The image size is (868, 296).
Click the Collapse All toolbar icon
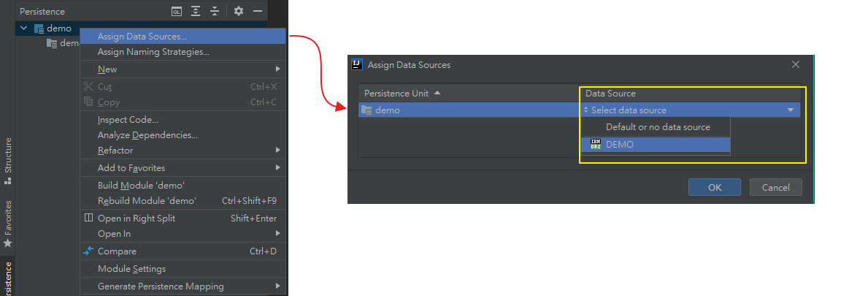coord(215,12)
